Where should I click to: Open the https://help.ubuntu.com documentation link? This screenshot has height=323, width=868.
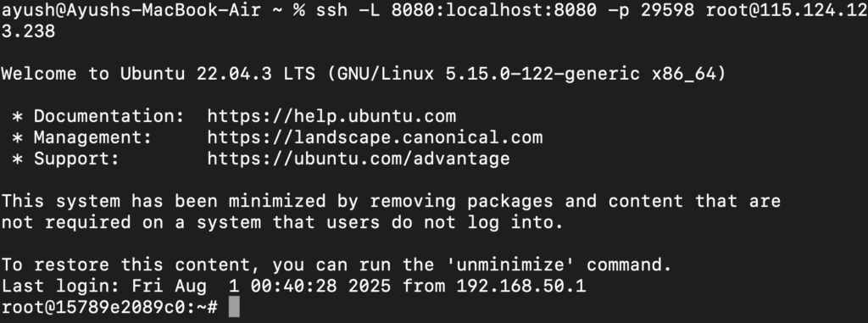pos(331,116)
